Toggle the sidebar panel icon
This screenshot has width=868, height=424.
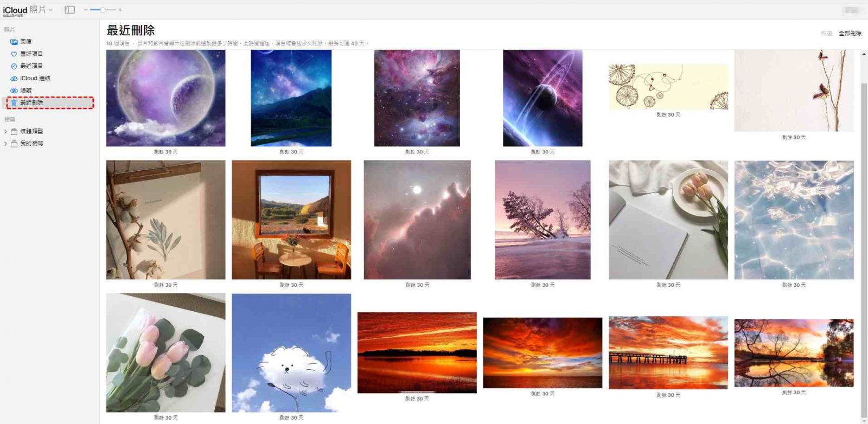pos(69,10)
